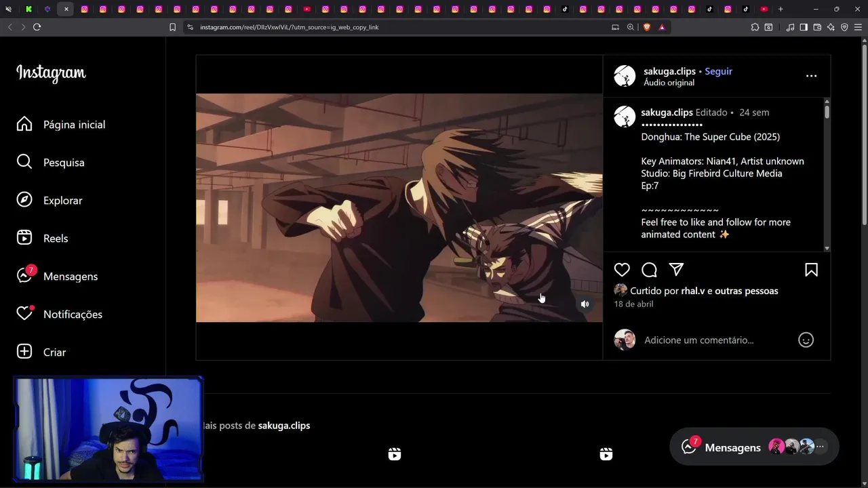View site information icon beside the URL
This screenshot has height=488, width=868.
coord(190,27)
